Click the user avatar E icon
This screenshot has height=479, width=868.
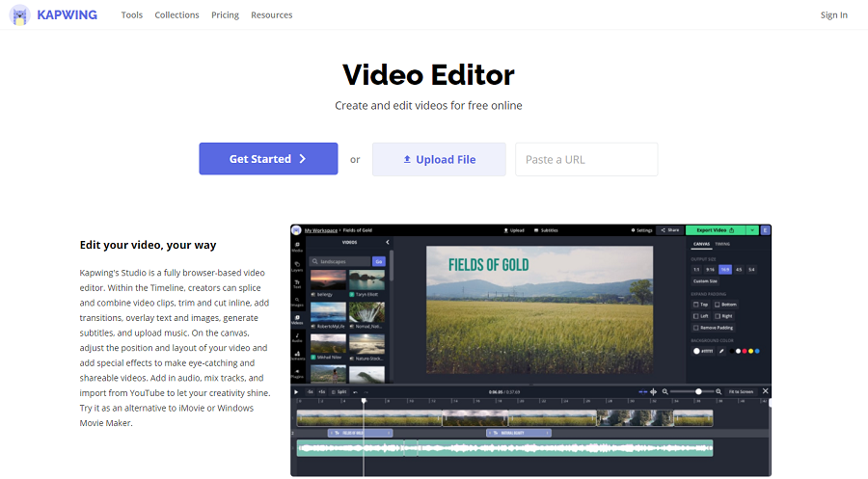pyautogui.click(x=766, y=230)
